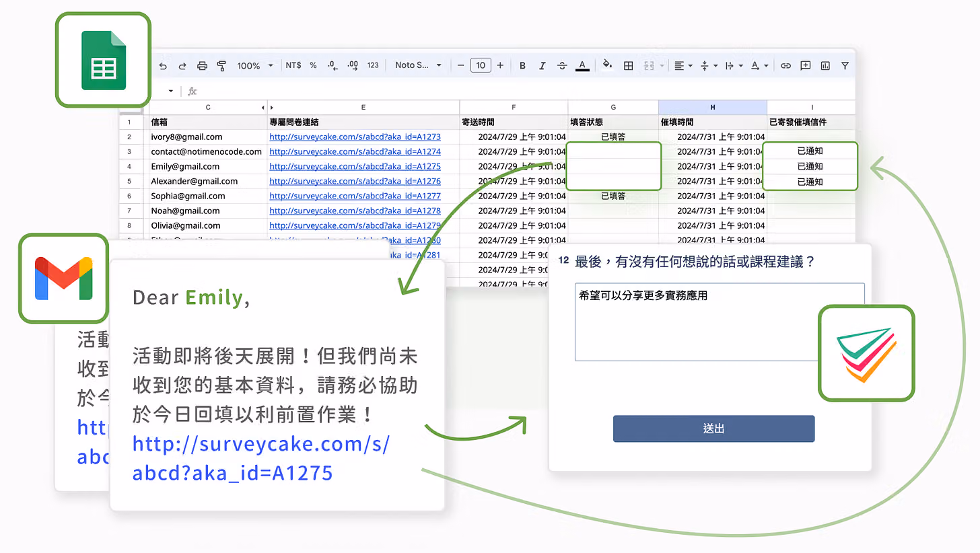The width and height of the screenshot is (980, 553).
Task: Select 已填答 cell in Sophia's row
Action: click(x=613, y=196)
